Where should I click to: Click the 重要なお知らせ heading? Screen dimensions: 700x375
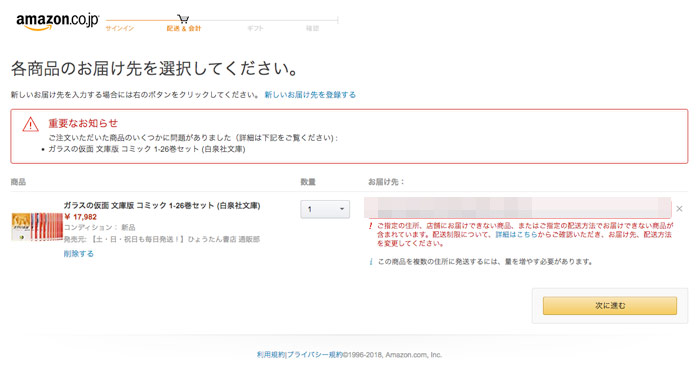83,123
